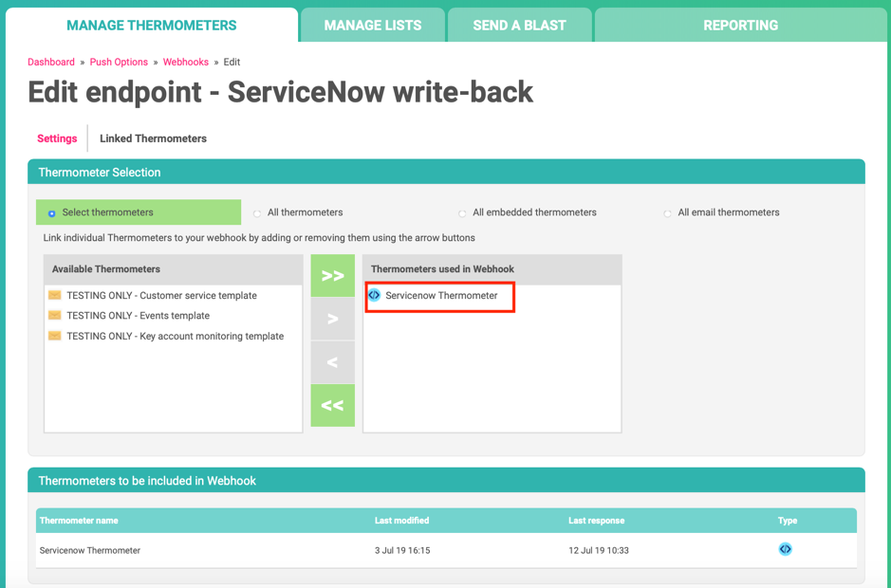Click the 12 Jul 19 10:33 cell
The height and width of the screenshot is (588, 891).
coord(599,550)
